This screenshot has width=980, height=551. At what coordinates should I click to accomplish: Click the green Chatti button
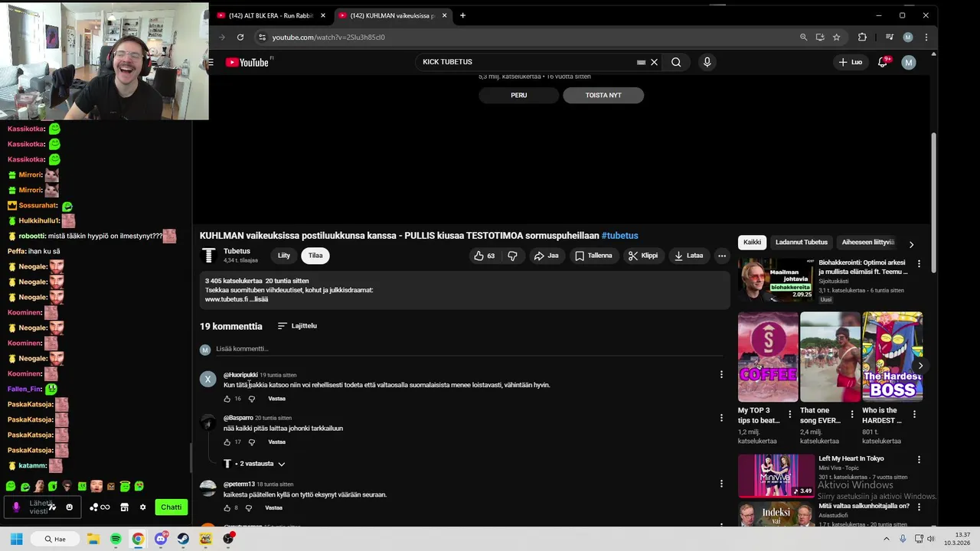(x=171, y=507)
